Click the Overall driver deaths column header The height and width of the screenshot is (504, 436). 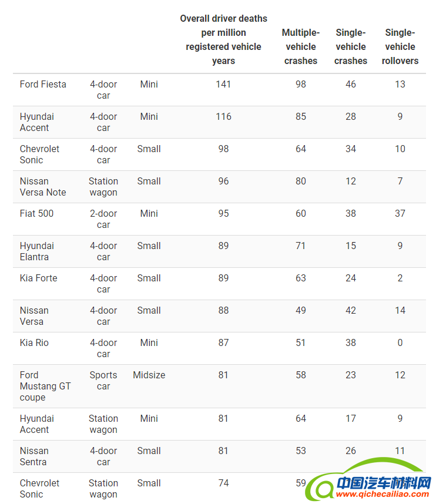coord(223,39)
